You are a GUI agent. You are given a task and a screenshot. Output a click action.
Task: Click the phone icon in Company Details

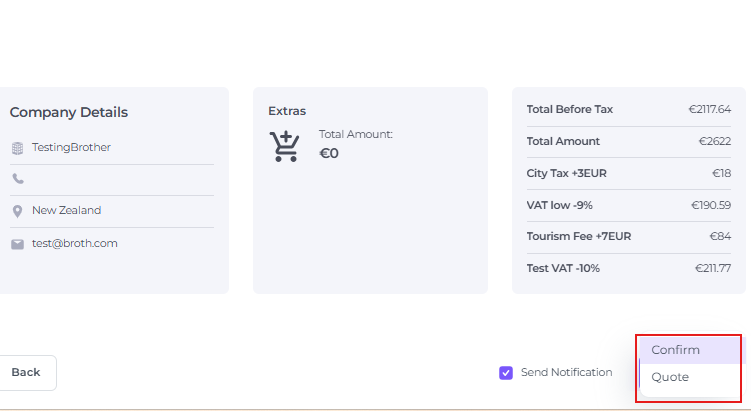pos(17,179)
